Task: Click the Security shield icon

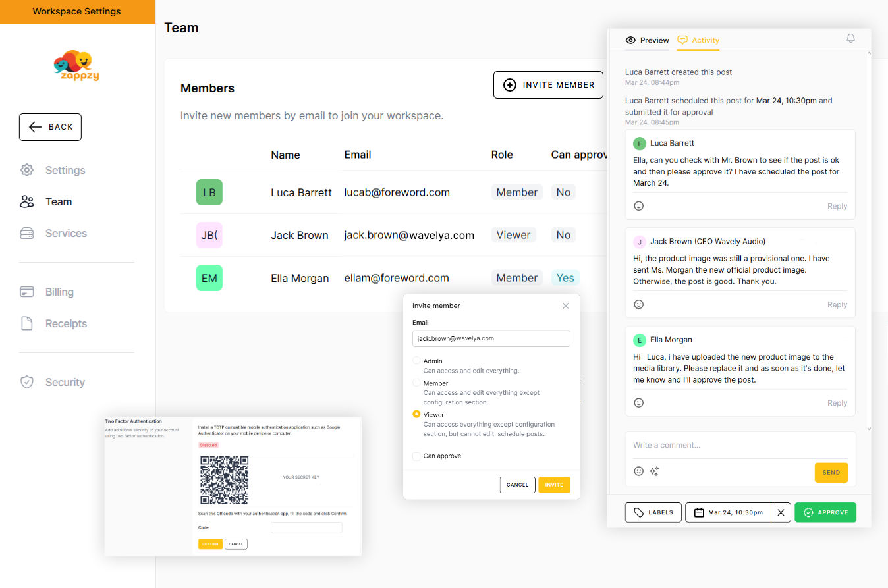Action: (27, 382)
